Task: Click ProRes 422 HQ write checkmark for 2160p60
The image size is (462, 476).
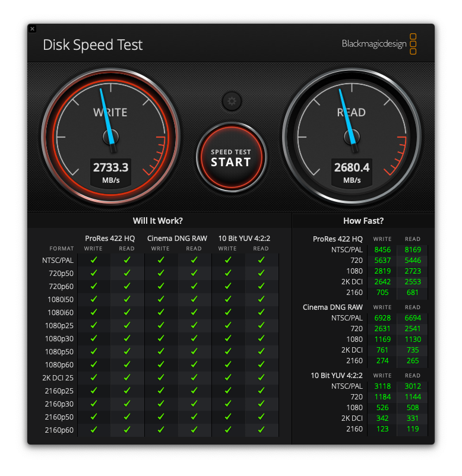Action: pyautogui.click(x=94, y=430)
